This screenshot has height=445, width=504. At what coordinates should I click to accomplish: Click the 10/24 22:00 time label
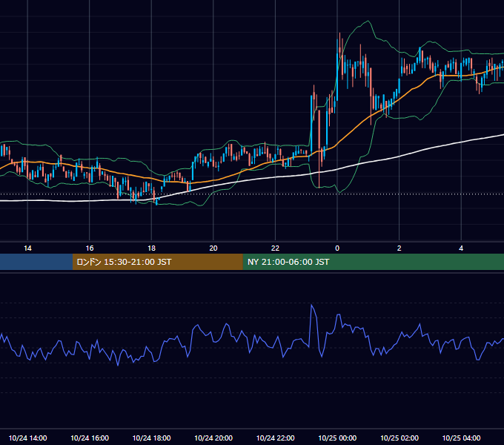[276, 438]
